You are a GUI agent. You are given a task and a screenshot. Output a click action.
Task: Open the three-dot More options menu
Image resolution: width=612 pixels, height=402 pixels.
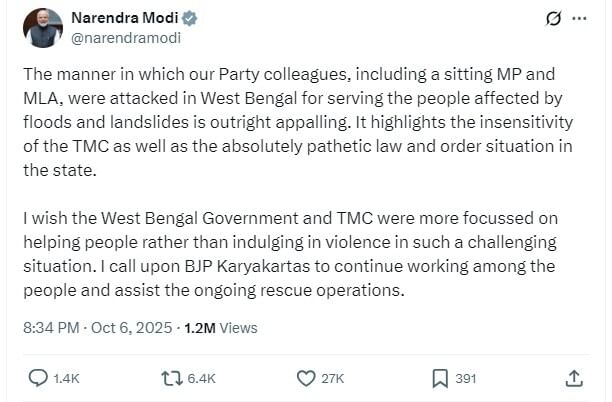click(582, 19)
